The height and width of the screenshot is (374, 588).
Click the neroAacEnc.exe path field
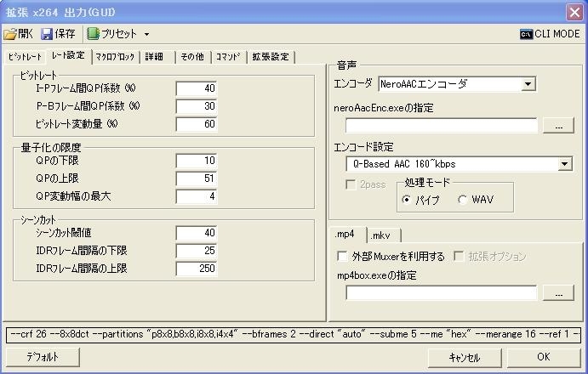point(442,126)
